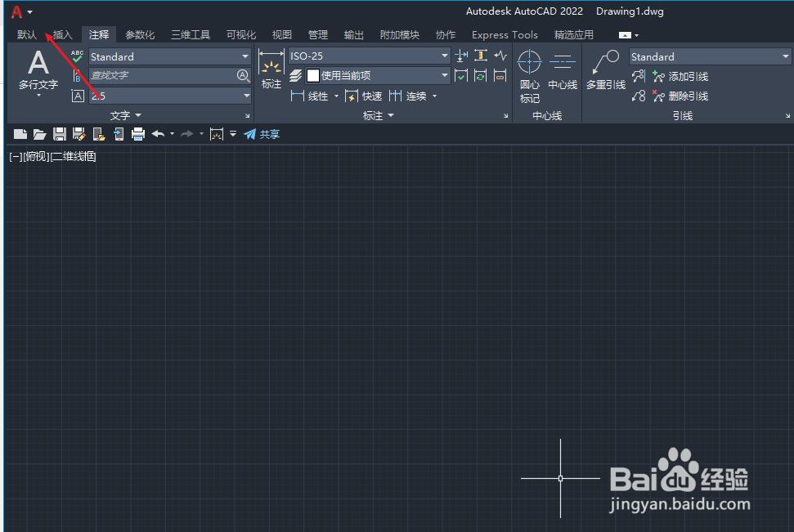The height and width of the screenshot is (532, 794).
Task: Open the 使用当前项 dimension layer dropdown
Action: click(x=378, y=76)
